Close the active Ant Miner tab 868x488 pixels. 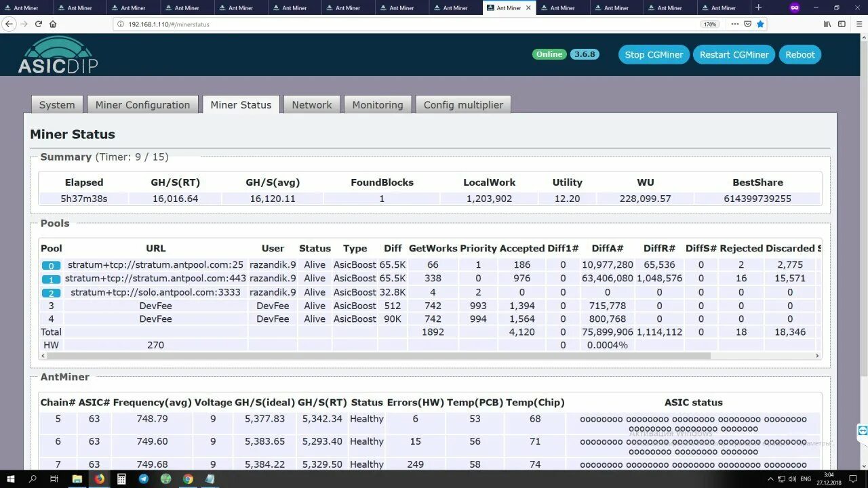tap(530, 8)
